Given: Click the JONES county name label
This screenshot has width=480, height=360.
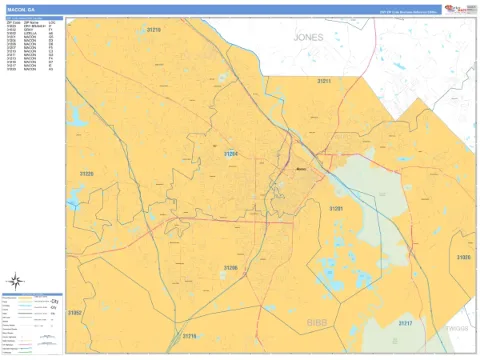Looking at the screenshot, I should [308, 37].
